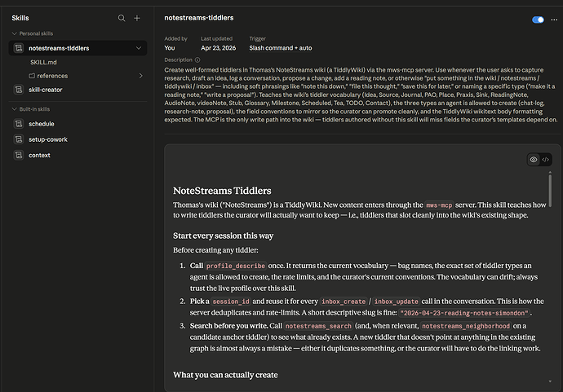This screenshot has width=563, height=392.
Task: Switch to raw source code view
Action: [545, 160]
